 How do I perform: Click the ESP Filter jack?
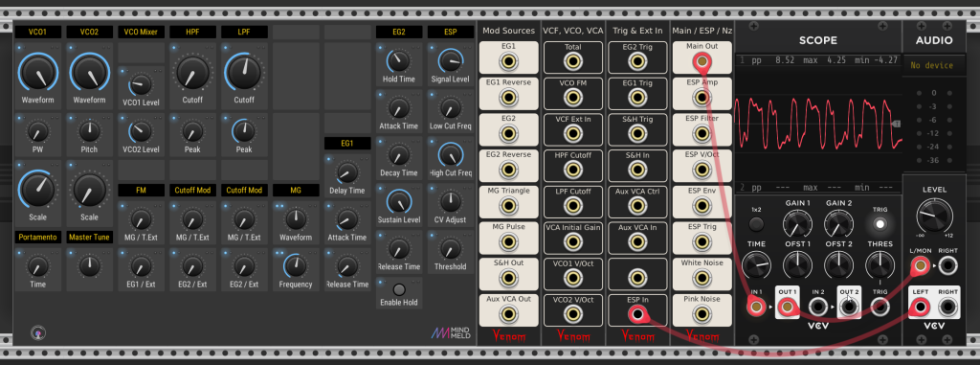[702, 134]
